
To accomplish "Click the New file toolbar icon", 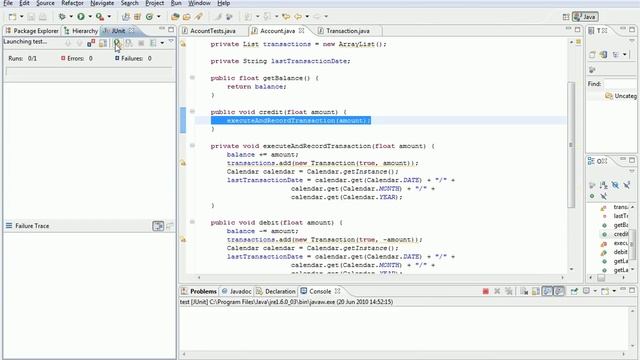I will (x=13, y=17).
